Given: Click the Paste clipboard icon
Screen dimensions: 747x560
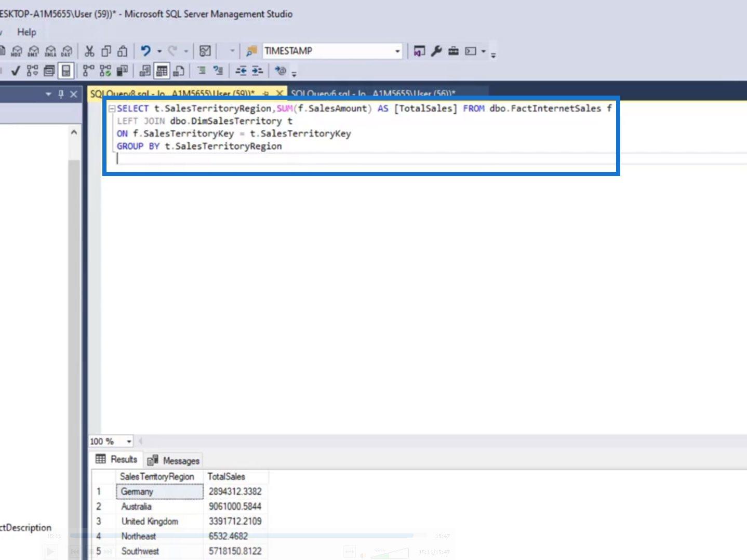Looking at the screenshot, I should tap(123, 51).
